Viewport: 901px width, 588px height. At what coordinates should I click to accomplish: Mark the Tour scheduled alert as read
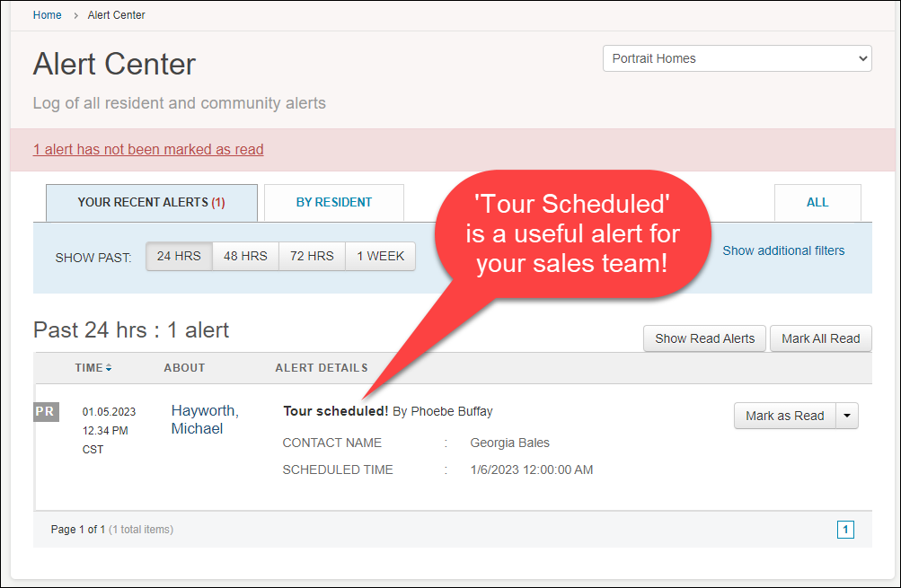[784, 416]
